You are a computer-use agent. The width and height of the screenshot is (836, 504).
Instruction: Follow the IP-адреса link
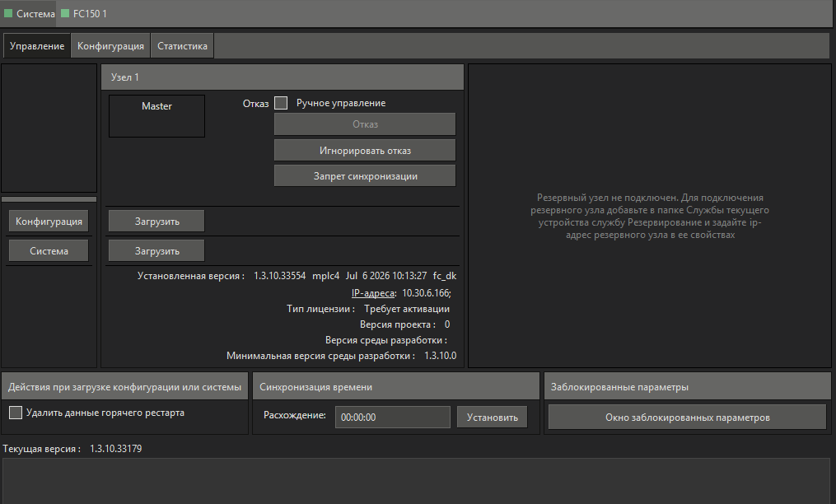(373, 293)
